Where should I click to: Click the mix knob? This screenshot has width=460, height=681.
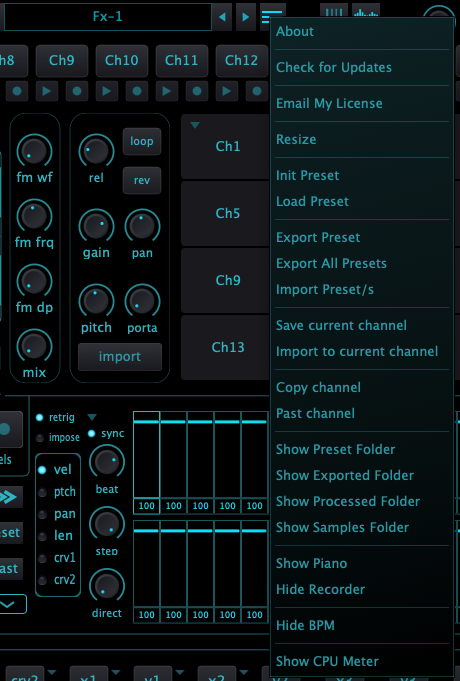tap(34, 347)
